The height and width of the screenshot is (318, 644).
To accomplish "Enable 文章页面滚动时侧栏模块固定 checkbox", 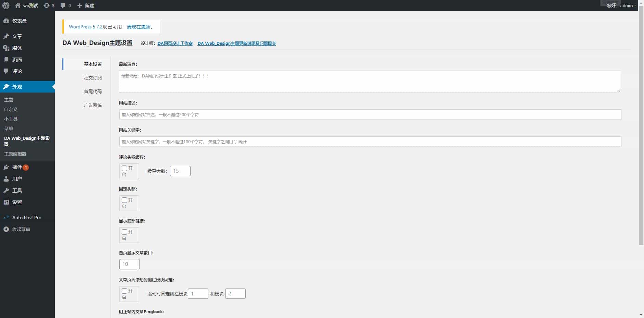I will 124,291.
